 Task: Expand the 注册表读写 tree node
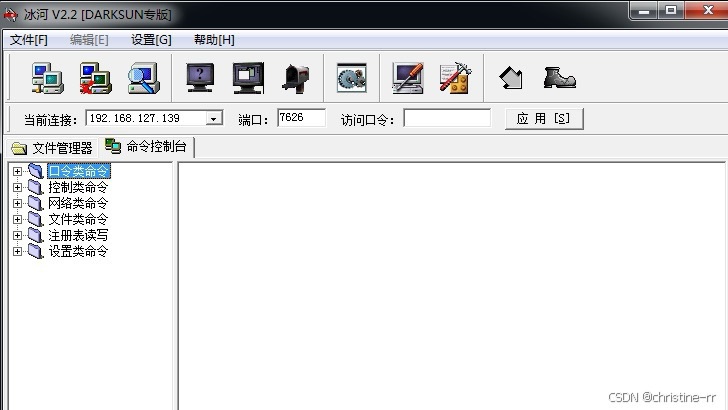(17, 235)
